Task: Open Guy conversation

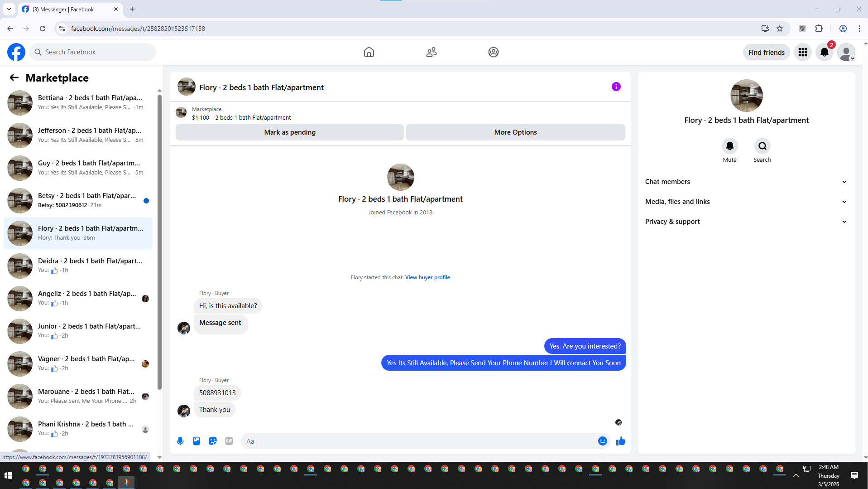Action: 78,168
